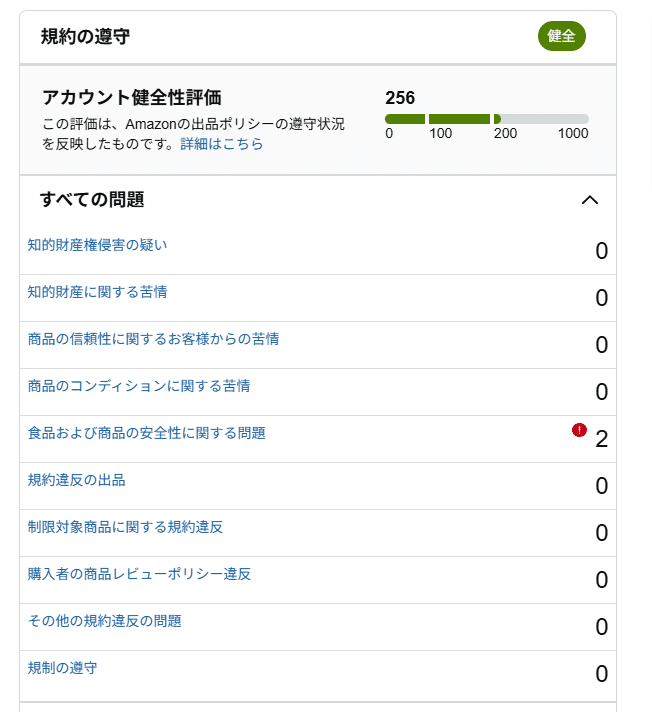Screen dimensions: 652x712
Task: Click the count 0 for 規制の遵守
Action: click(x=602, y=674)
